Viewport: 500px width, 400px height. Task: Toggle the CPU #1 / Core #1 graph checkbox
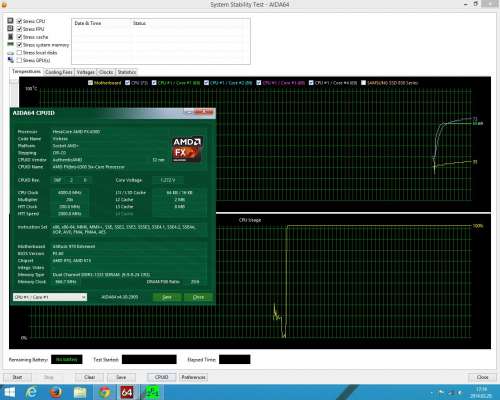point(154,83)
